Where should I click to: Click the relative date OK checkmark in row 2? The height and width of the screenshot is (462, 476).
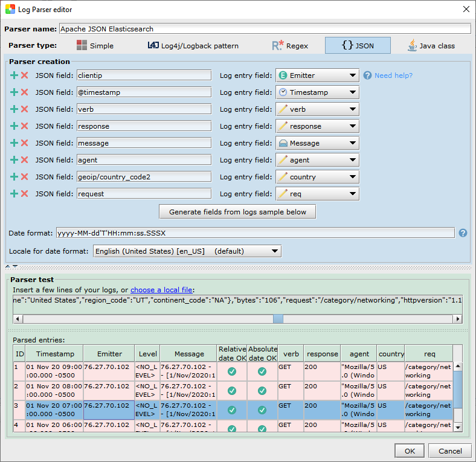(232, 391)
